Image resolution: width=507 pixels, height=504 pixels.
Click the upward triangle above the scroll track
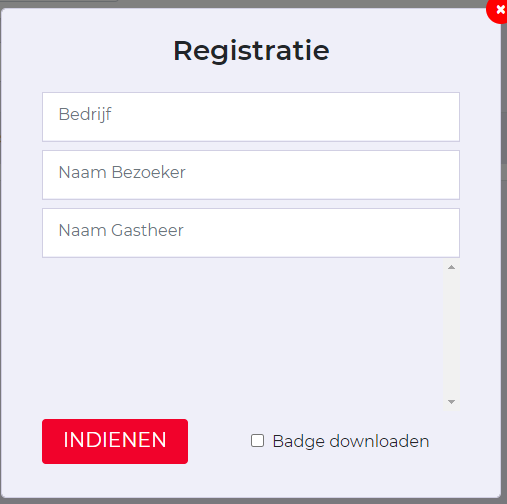[x=451, y=267]
